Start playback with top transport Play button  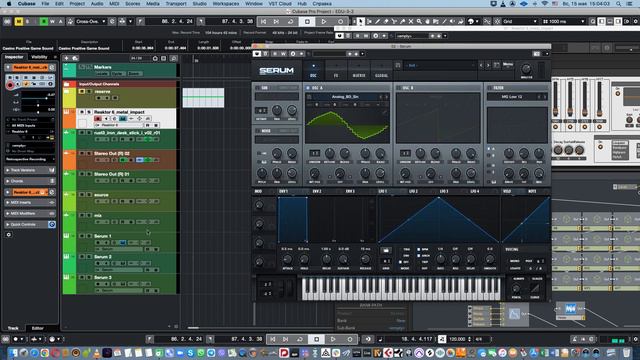tap(324, 21)
